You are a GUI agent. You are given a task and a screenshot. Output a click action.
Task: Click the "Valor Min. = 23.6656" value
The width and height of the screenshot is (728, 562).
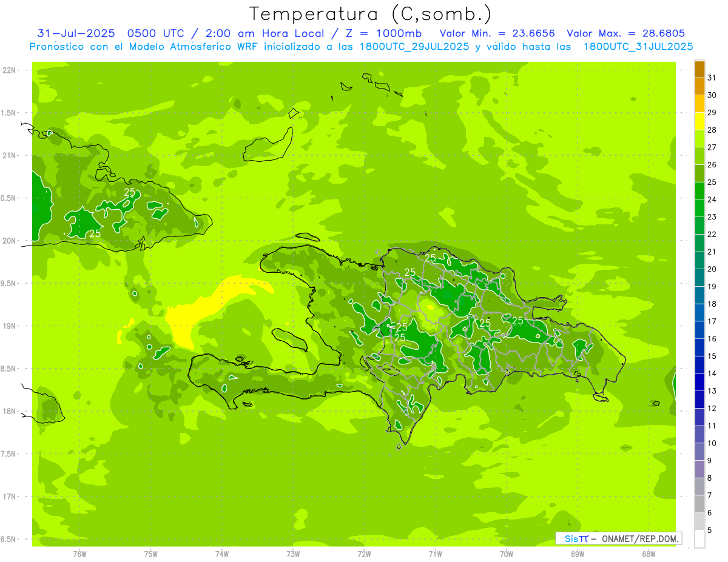pos(497,33)
